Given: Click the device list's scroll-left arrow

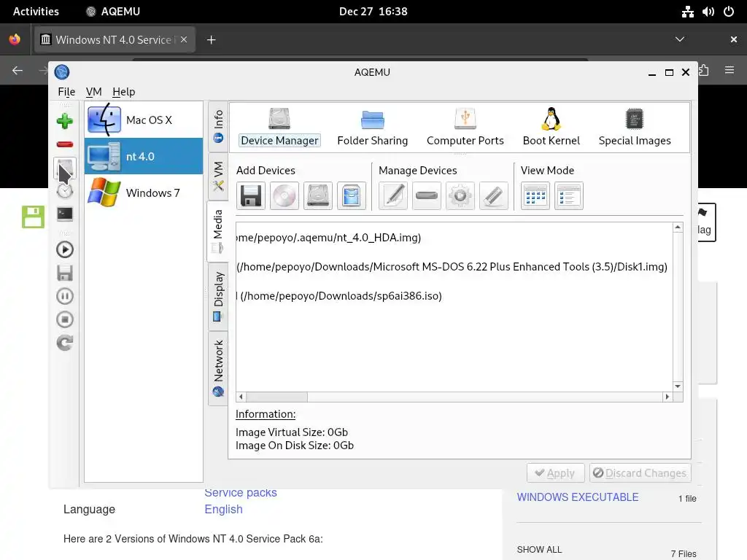Looking at the screenshot, I should pos(241,397).
